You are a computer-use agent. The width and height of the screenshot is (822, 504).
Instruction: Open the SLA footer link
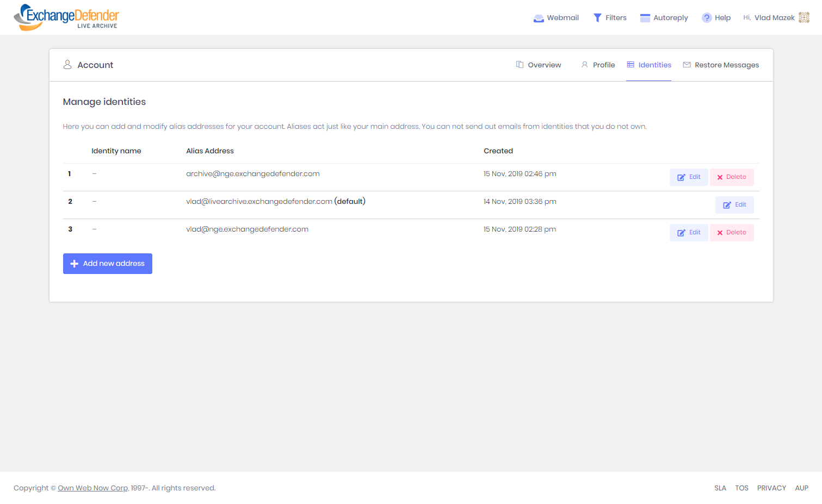tap(720, 488)
